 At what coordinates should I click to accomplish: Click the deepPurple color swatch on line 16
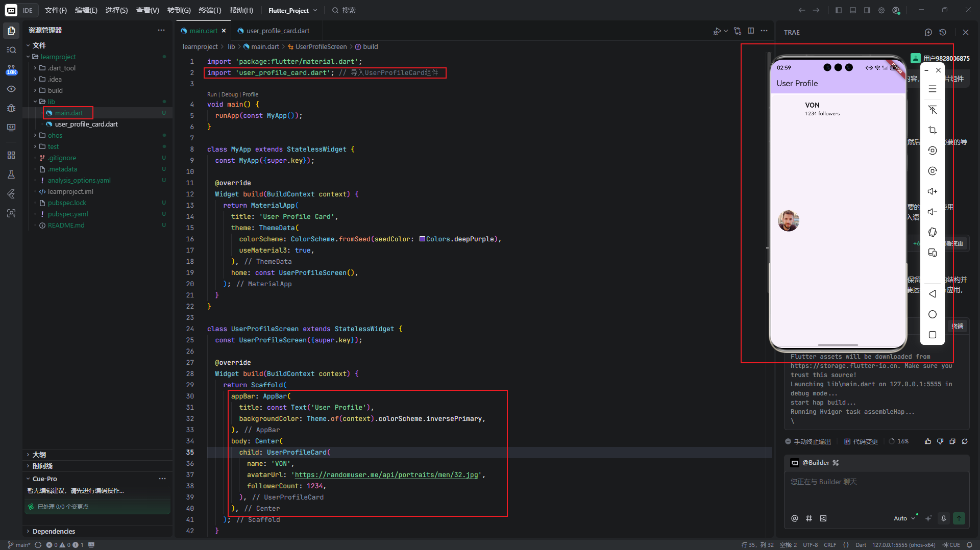422,239
